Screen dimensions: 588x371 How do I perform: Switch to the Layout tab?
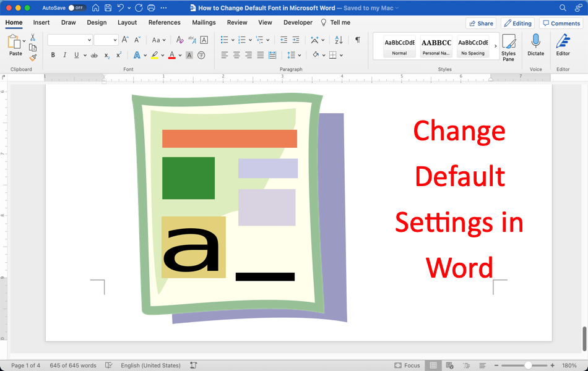click(127, 22)
